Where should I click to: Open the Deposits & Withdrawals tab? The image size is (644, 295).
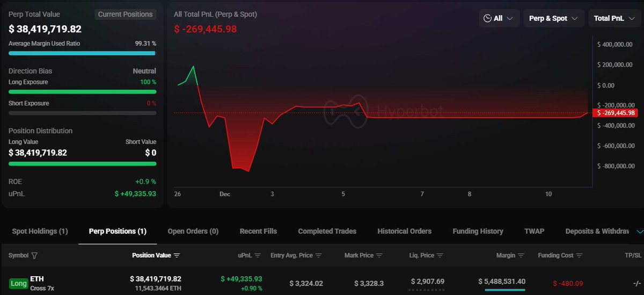click(597, 231)
